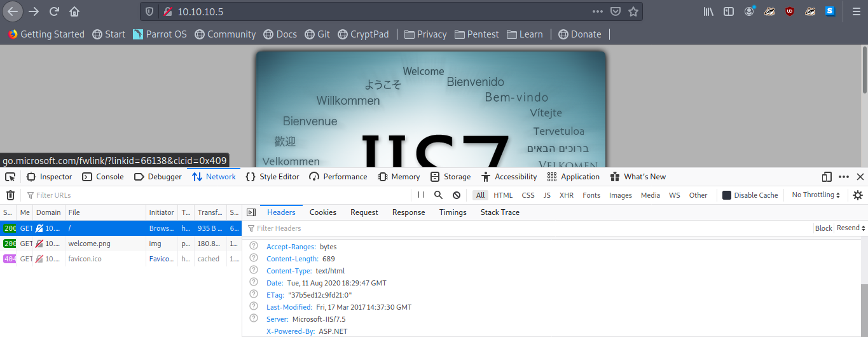Enable the Disable Cache checkbox
Image resolution: width=868 pixels, height=337 pixels.
coord(727,195)
